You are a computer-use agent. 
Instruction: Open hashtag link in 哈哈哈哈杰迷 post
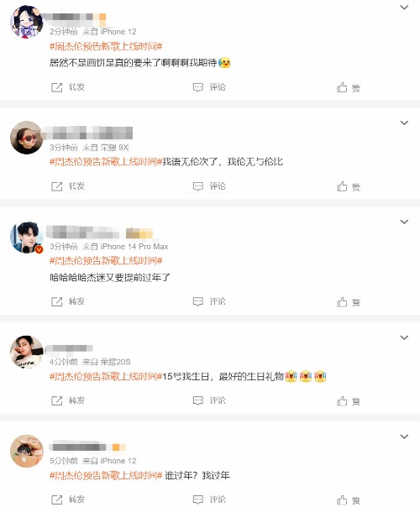point(106,260)
